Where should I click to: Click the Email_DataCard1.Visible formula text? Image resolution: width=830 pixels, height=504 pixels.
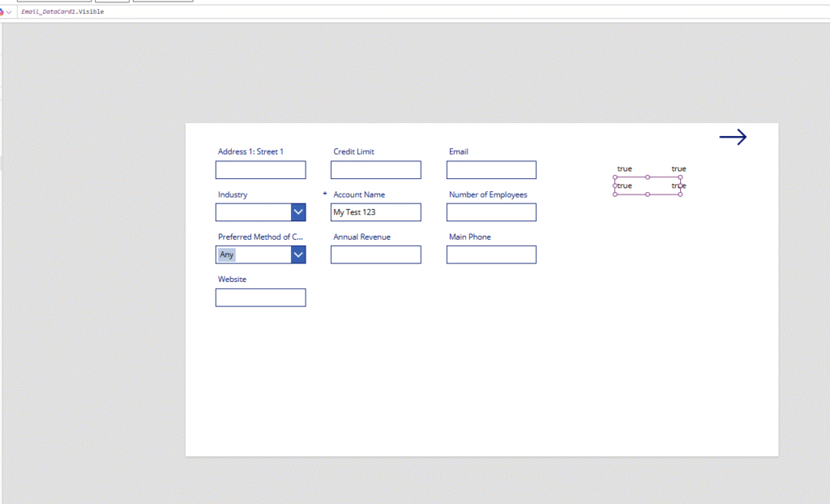[62, 11]
